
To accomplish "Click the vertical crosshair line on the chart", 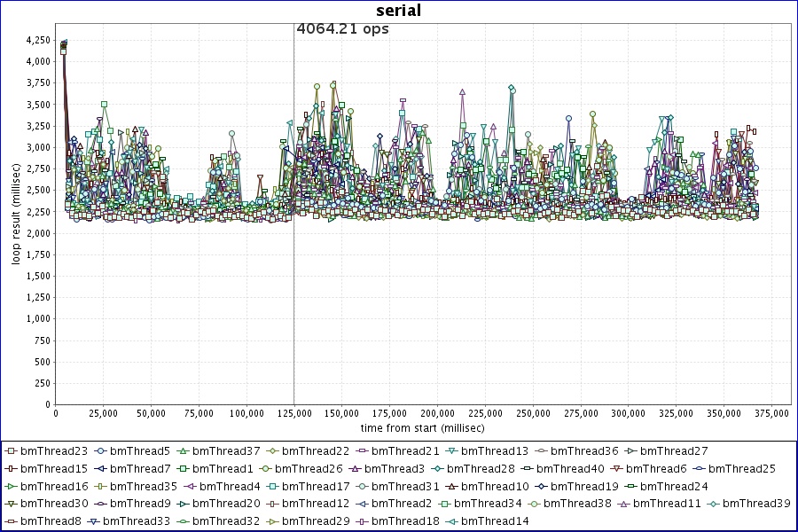I will click(294, 266).
